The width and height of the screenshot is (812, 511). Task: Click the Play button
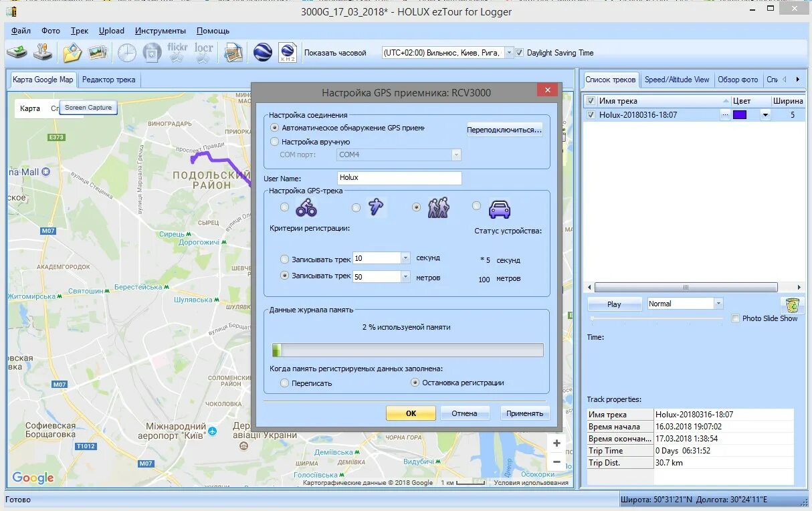point(614,304)
